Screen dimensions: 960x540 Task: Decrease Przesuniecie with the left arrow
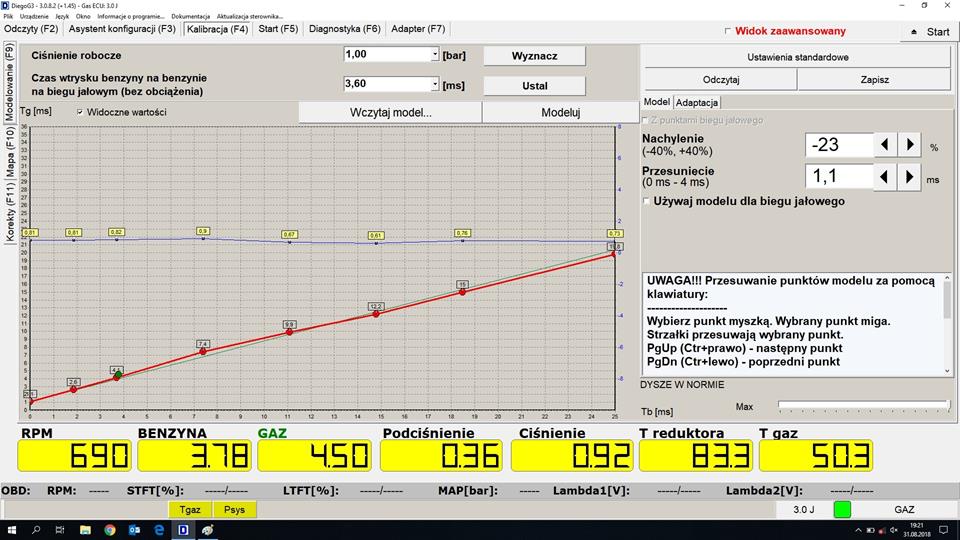pyautogui.click(x=884, y=178)
